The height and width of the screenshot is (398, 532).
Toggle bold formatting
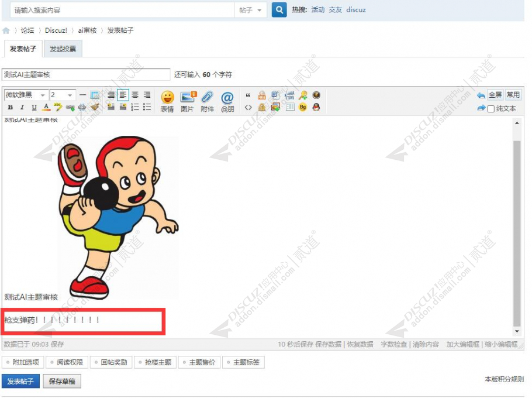(x=11, y=107)
